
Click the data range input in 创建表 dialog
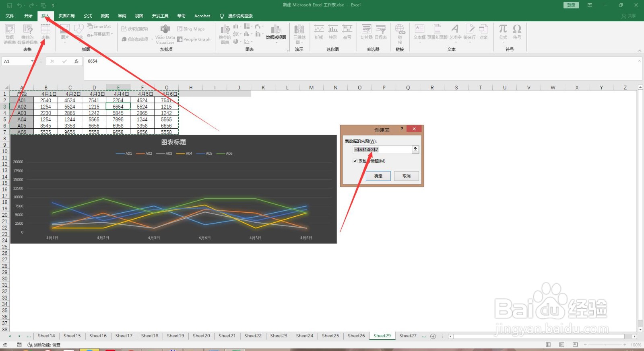tap(382, 150)
